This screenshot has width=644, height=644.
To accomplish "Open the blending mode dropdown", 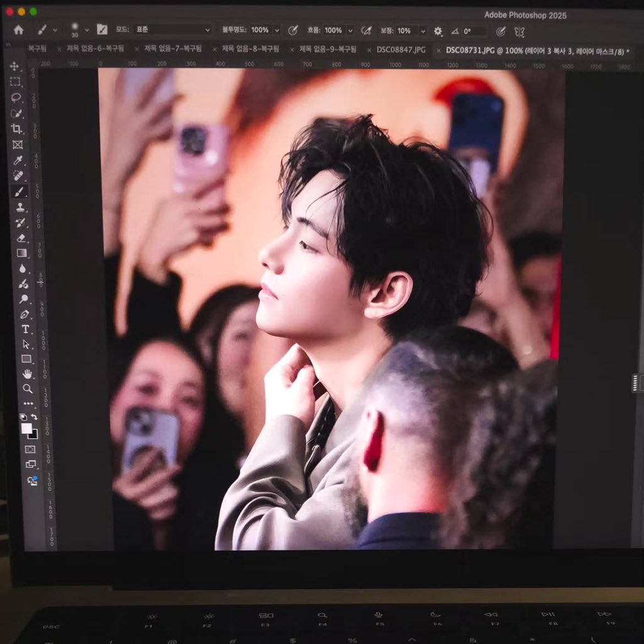I will [173, 30].
